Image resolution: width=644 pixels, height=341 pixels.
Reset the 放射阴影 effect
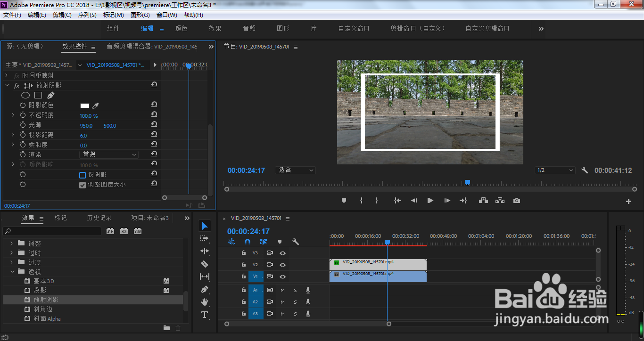(x=154, y=85)
